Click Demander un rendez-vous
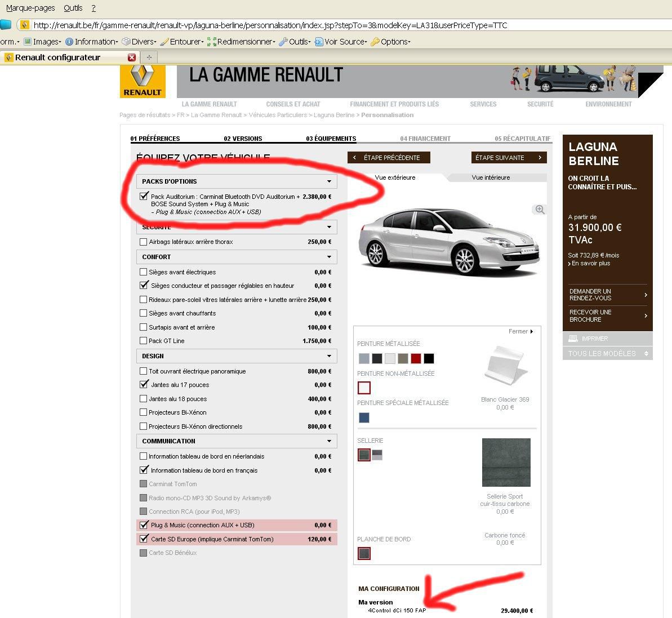This screenshot has height=618, width=672. point(608,295)
